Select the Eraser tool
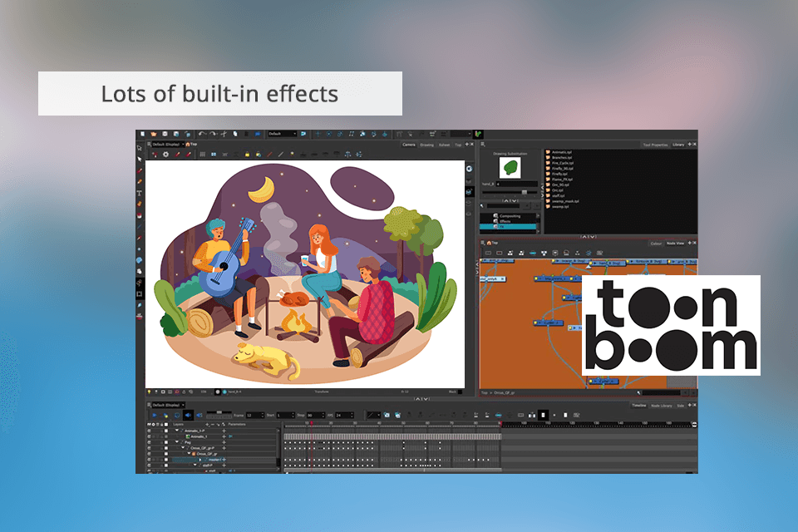 140,204
